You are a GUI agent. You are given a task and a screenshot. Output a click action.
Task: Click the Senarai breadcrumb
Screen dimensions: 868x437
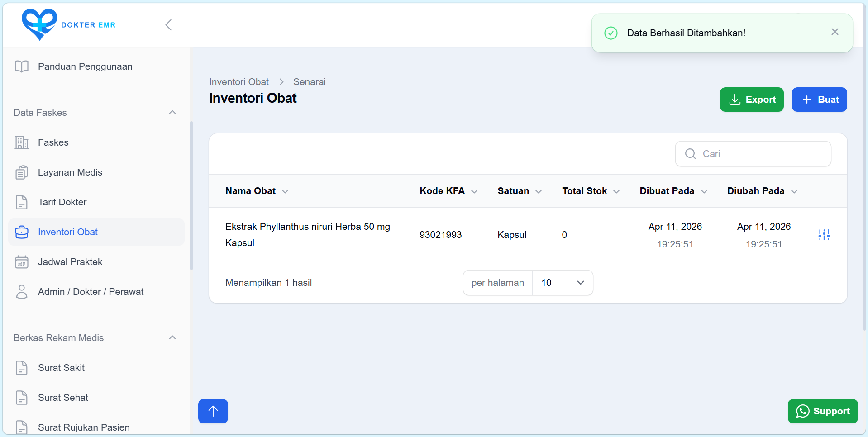310,82
